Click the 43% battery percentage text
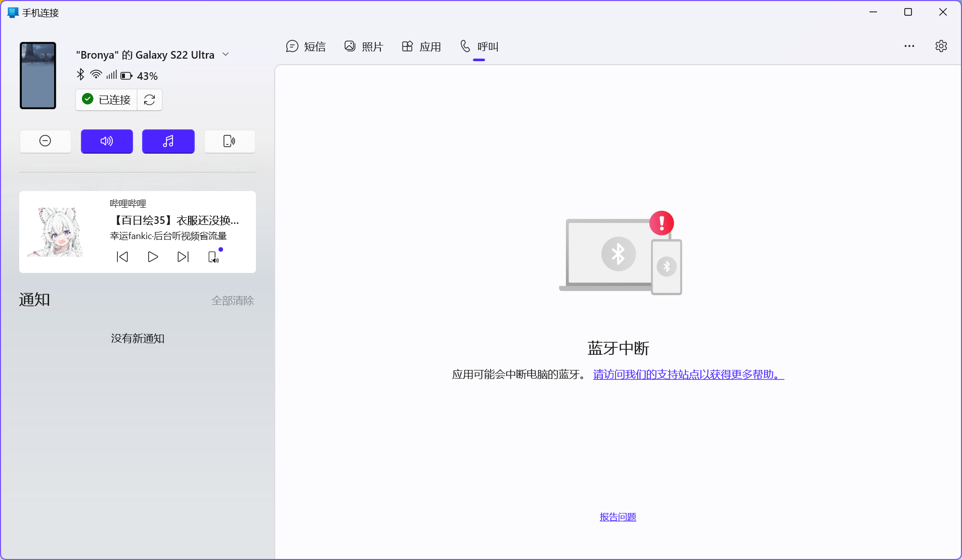The image size is (962, 560). coord(148,76)
